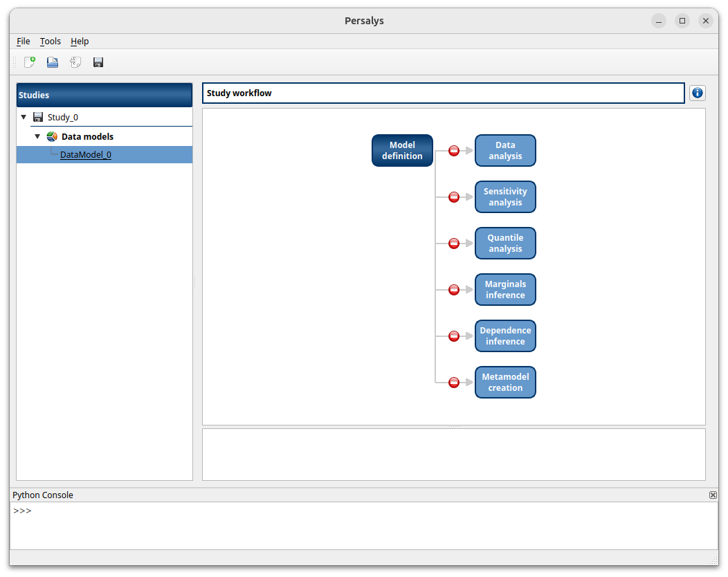
Task: Click the red marker before Metamodel creation
Action: click(x=453, y=381)
